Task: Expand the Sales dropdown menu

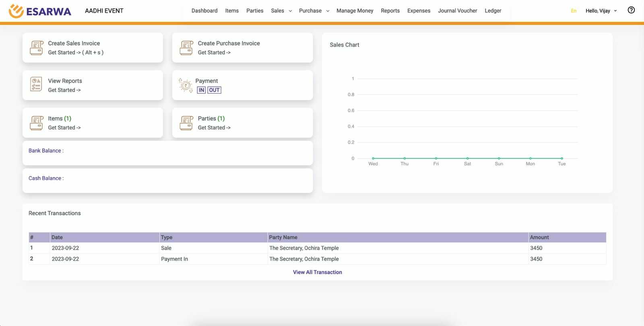Action: [281, 11]
